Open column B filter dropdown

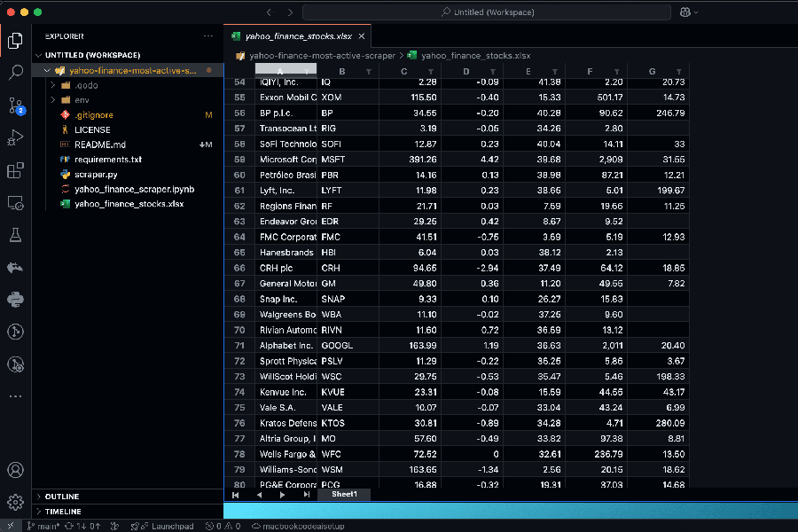pyautogui.click(x=369, y=72)
